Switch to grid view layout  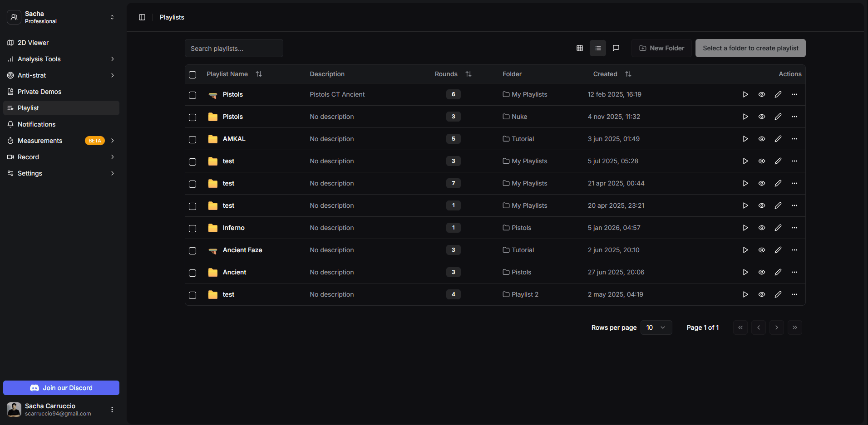(x=580, y=48)
